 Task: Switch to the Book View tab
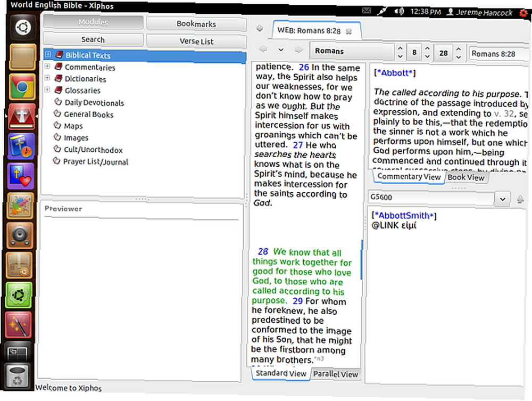click(466, 177)
